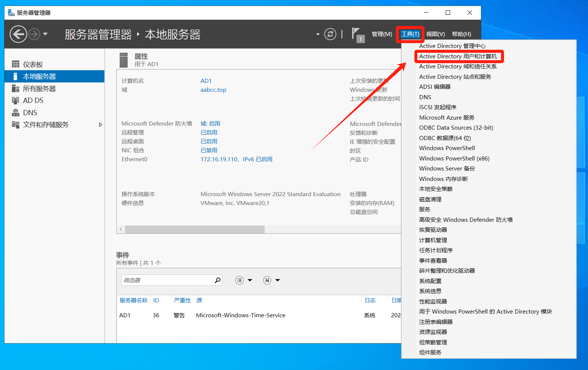Click the aabcc.top domain link
Screen dimensions: 588x370
click(213, 90)
